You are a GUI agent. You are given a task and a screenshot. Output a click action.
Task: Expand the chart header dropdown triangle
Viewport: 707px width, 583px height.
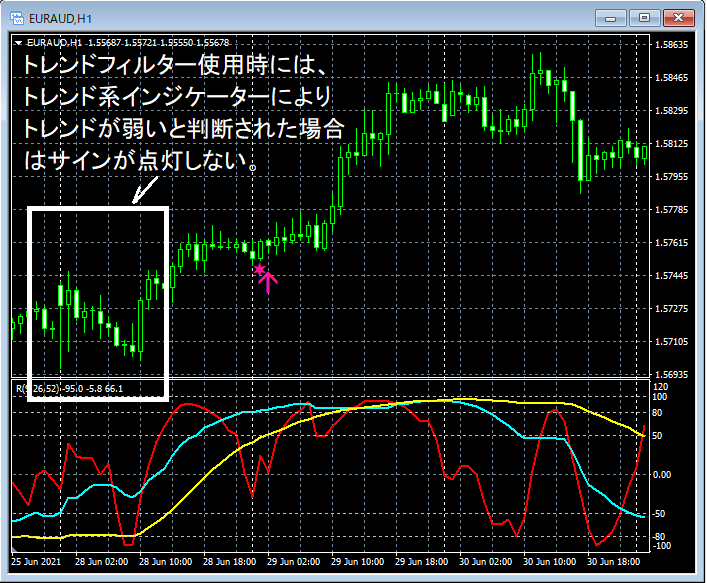pos(18,43)
